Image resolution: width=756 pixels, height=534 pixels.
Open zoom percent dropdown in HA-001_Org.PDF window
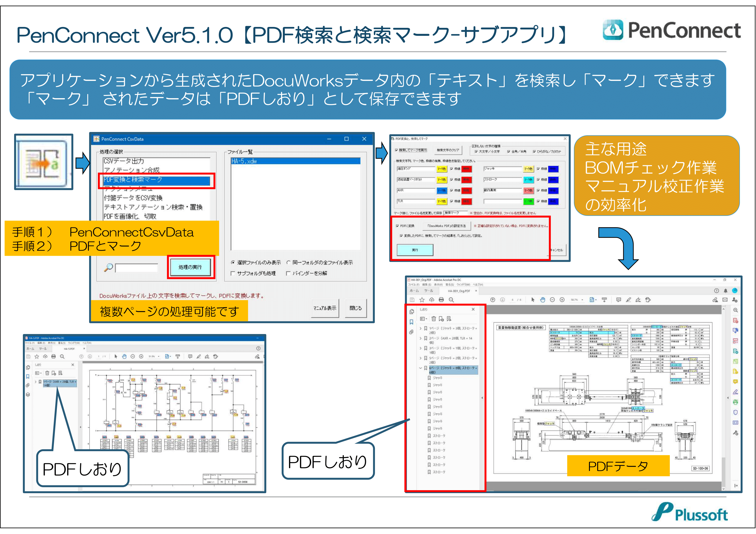click(x=582, y=300)
